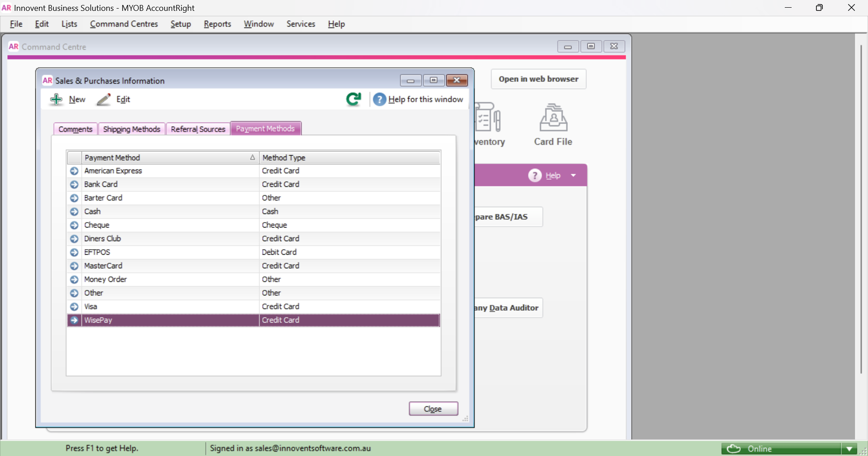This screenshot has width=868, height=456.
Task: Open the Window menu
Action: point(259,24)
